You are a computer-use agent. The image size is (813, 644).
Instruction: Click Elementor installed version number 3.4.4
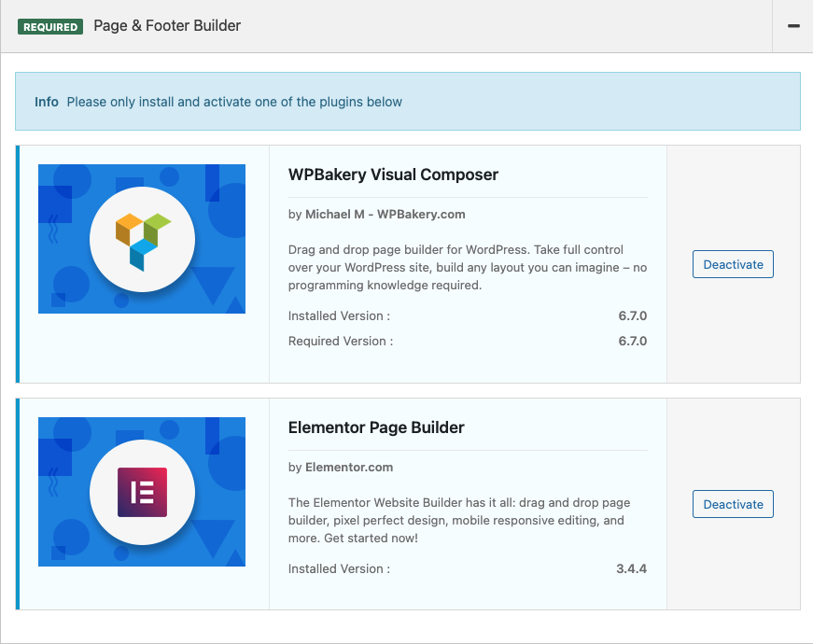632,568
